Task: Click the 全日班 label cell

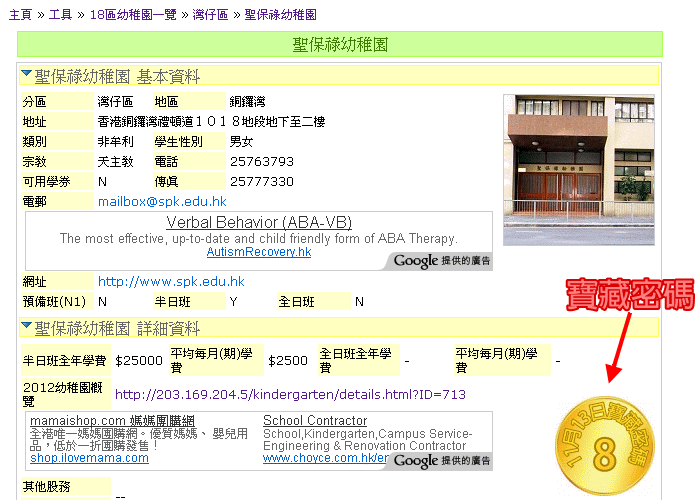Action: click(x=314, y=302)
